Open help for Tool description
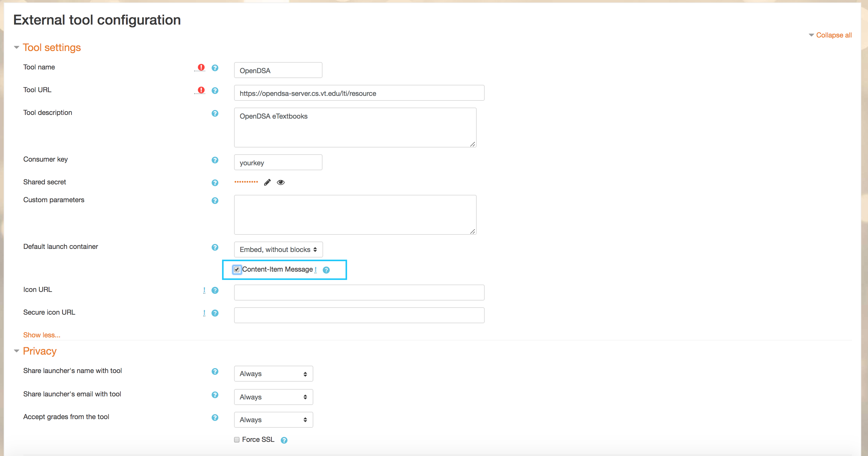 (215, 113)
